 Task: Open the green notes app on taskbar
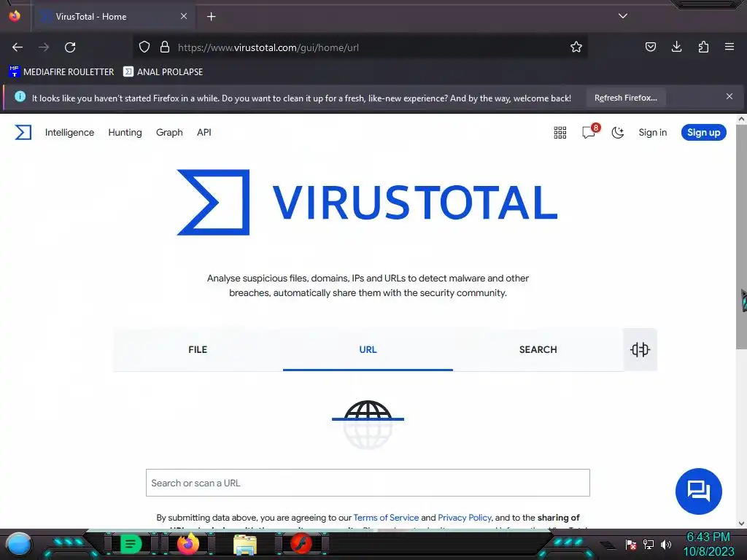coord(131,544)
